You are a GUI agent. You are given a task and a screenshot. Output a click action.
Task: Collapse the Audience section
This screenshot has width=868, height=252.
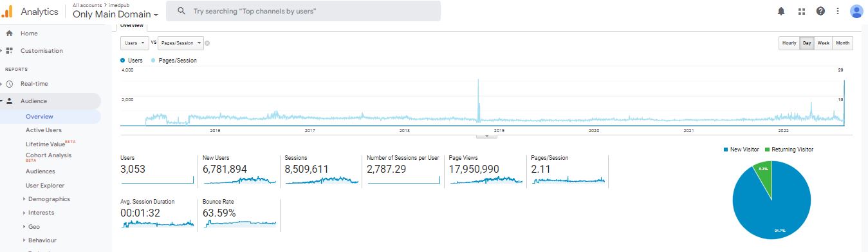click(2, 101)
